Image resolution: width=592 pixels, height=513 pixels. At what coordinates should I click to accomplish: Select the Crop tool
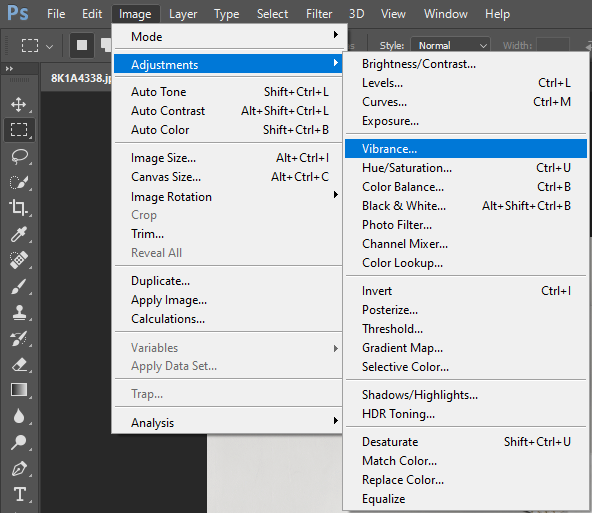pyautogui.click(x=18, y=207)
